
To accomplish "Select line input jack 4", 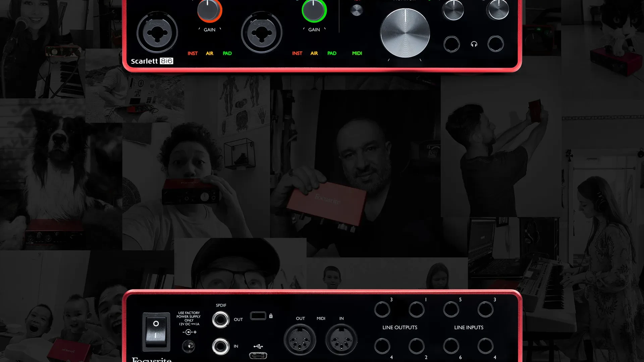I will tap(485, 346).
